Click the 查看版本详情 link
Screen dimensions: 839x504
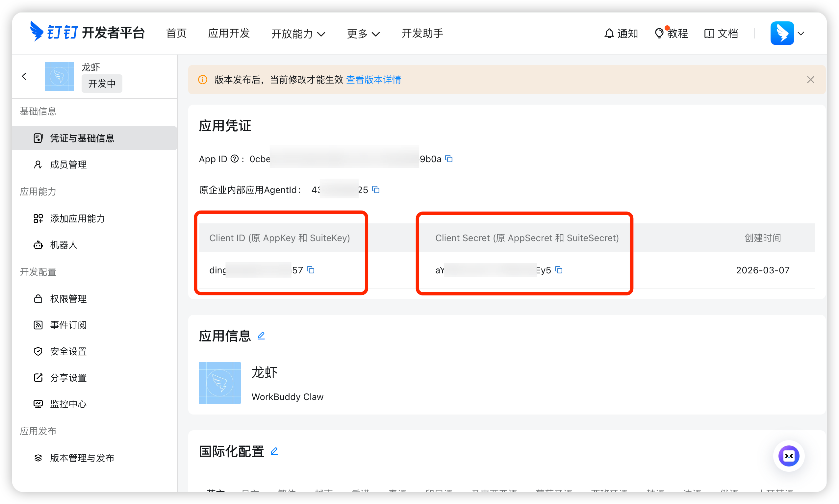(373, 80)
